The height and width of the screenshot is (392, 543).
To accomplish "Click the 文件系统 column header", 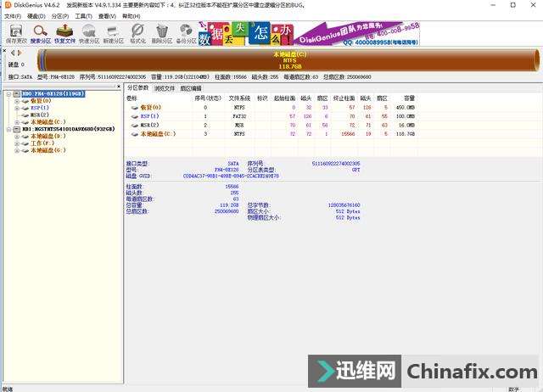I will 239,98.
